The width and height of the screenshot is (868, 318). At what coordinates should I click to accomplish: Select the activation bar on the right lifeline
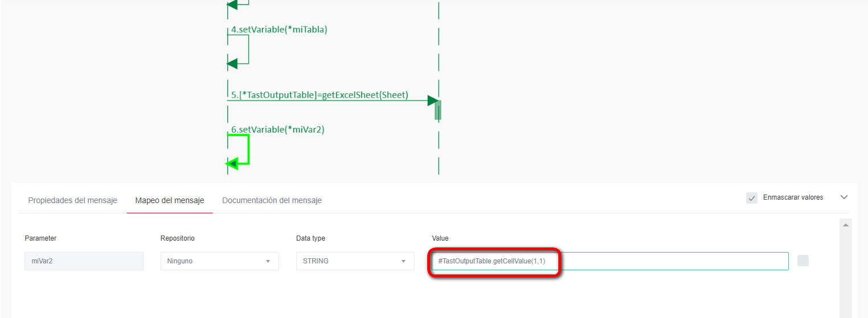tap(437, 110)
